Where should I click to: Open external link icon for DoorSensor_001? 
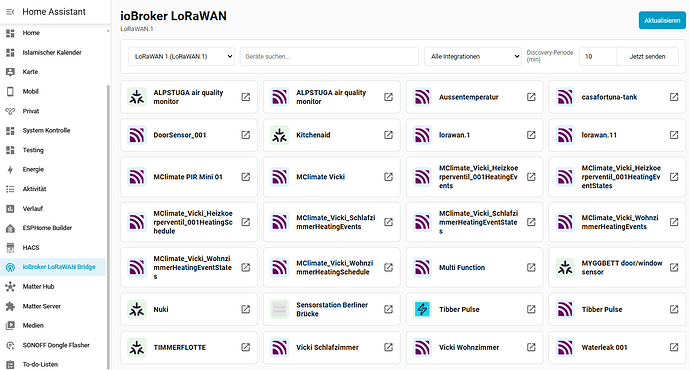(x=246, y=135)
